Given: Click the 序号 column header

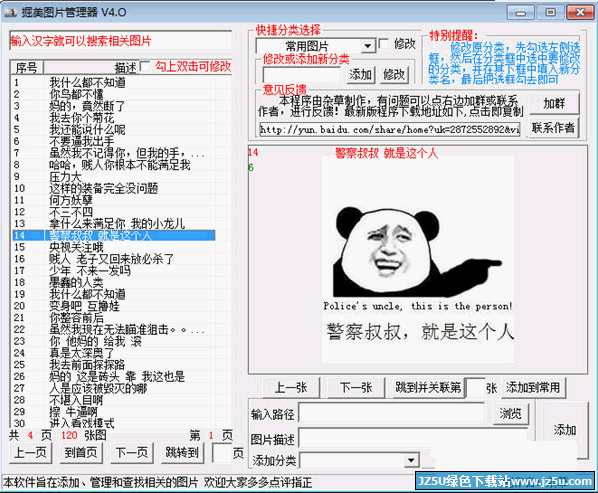Looking at the screenshot, I should (27, 67).
